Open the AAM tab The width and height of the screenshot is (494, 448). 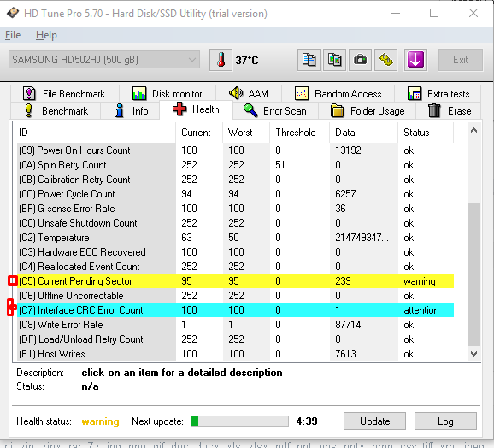pyautogui.click(x=249, y=93)
